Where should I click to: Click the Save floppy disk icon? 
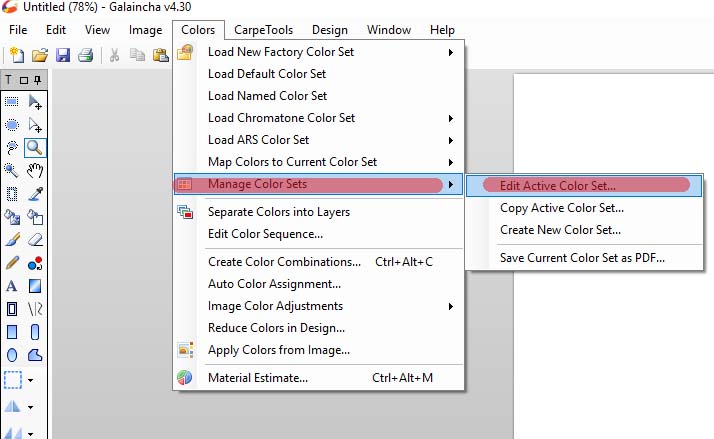[x=63, y=55]
